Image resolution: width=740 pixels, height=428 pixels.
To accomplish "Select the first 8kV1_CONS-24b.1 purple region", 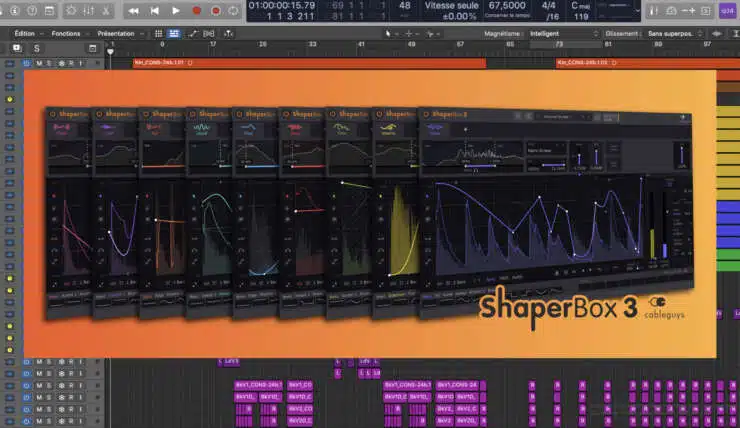I will [259, 385].
